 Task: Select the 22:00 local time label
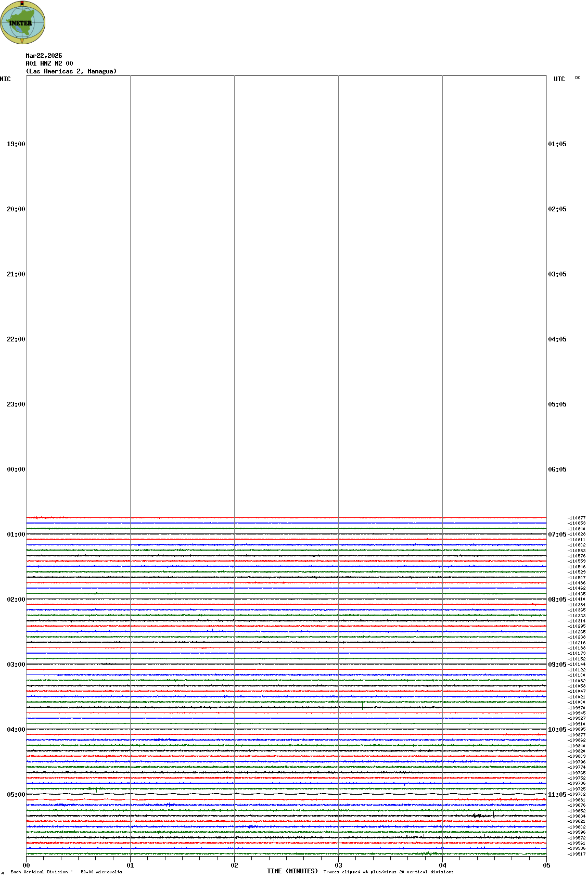16,339
